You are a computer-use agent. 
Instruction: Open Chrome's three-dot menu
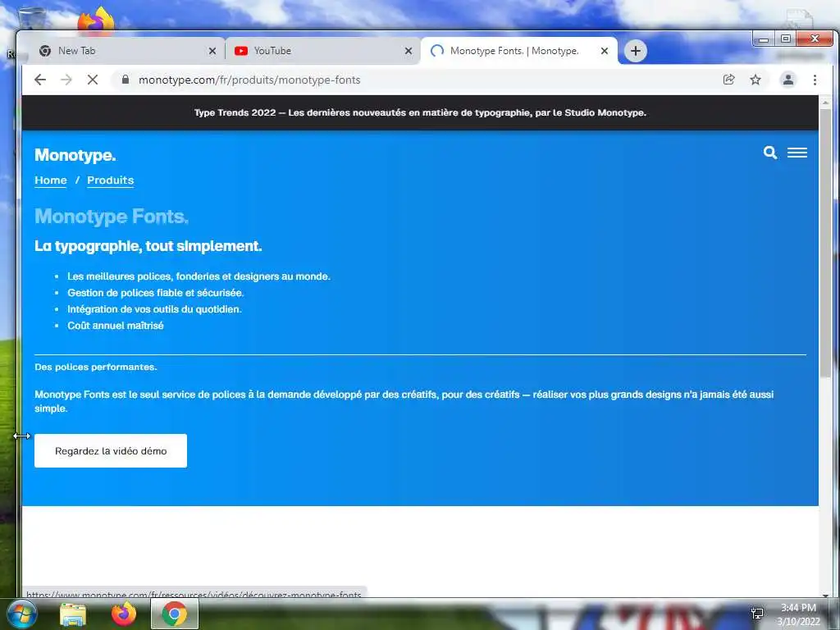[815, 80]
